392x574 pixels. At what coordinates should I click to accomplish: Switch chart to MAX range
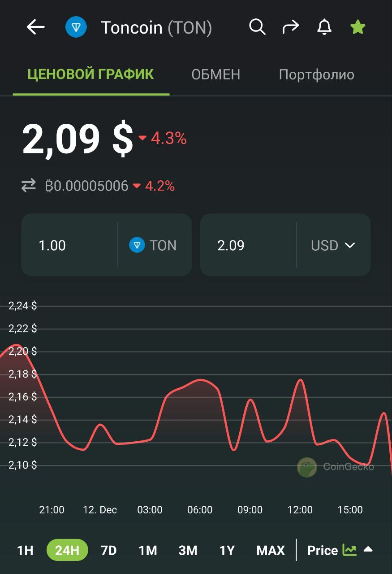coord(270,550)
